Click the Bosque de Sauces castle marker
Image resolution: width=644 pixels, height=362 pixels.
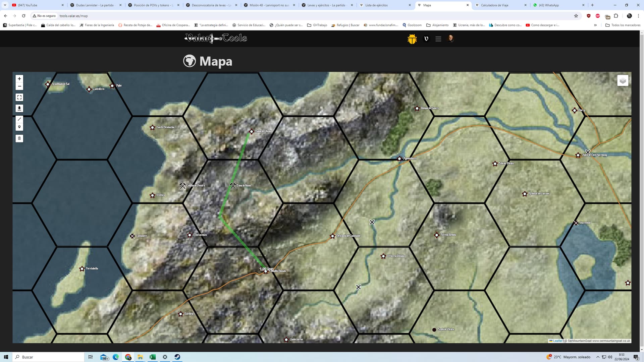coord(417,108)
